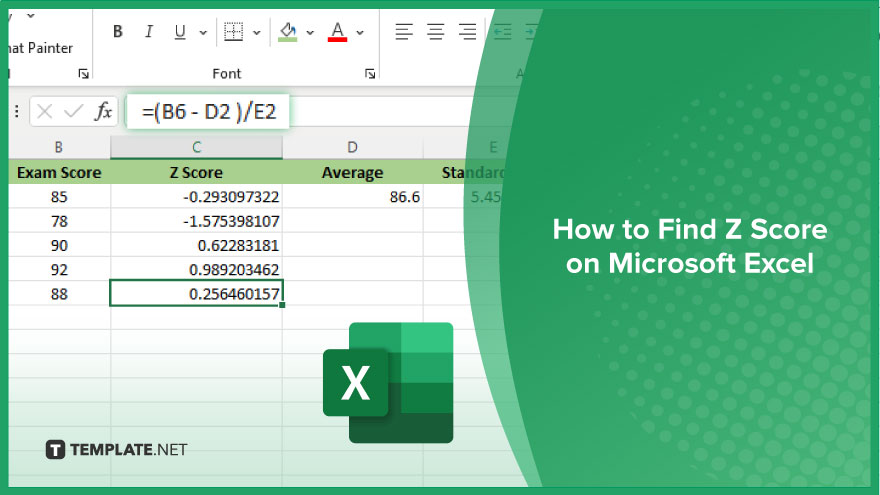Select Z Score header cell
Image resolution: width=880 pixels, height=495 pixels.
click(196, 172)
